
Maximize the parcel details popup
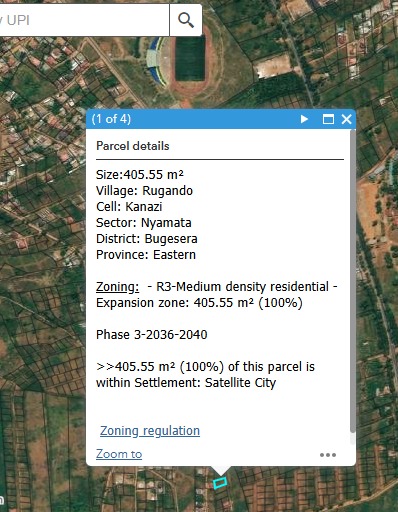(x=328, y=119)
